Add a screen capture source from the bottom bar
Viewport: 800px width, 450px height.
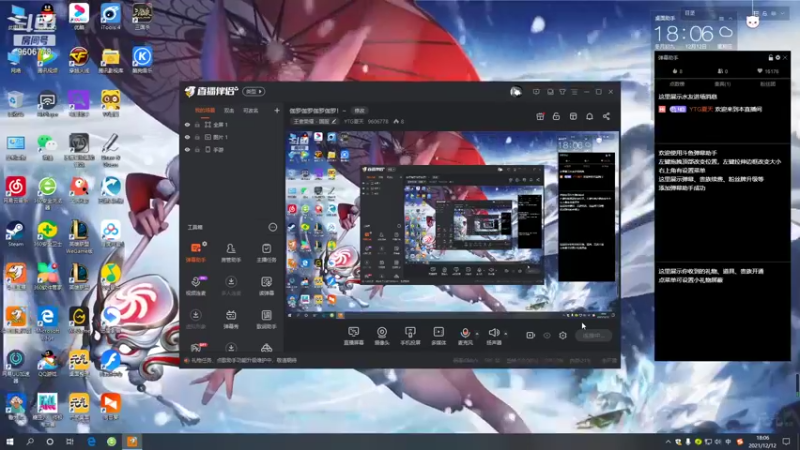click(x=353, y=336)
